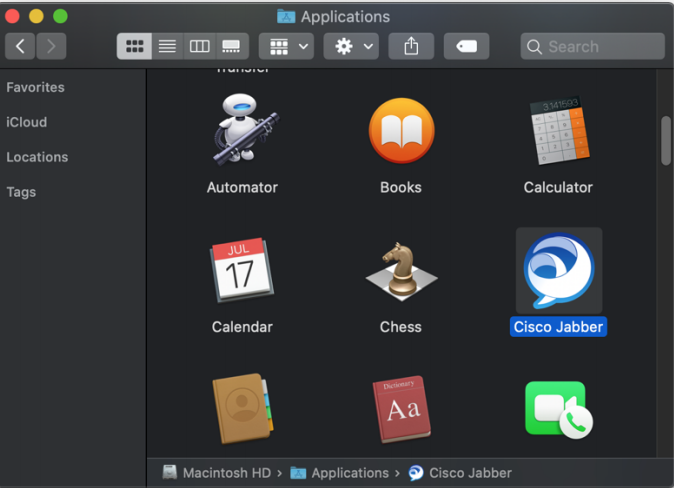The image size is (674, 488).
Task: Select the Contacts address book icon
Action: click(x=243, y=408)
